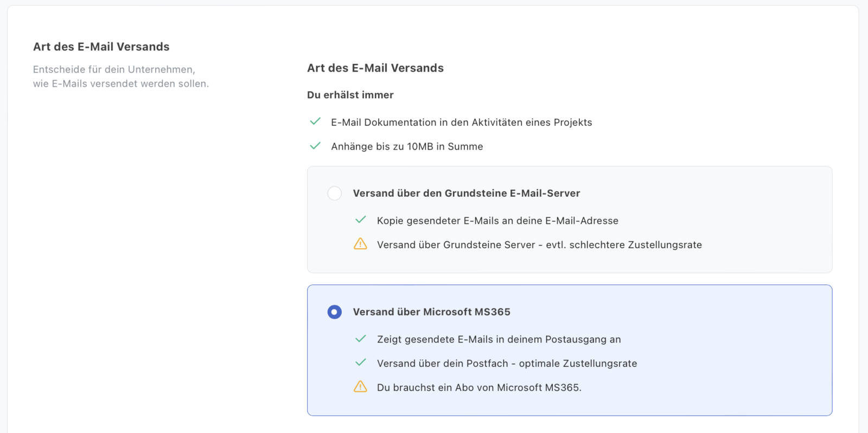The height and width of the screenshot is (433, 868).
Task: Choose the option title Versand über Microsoft MS365
Action: [x=431, y=312]
